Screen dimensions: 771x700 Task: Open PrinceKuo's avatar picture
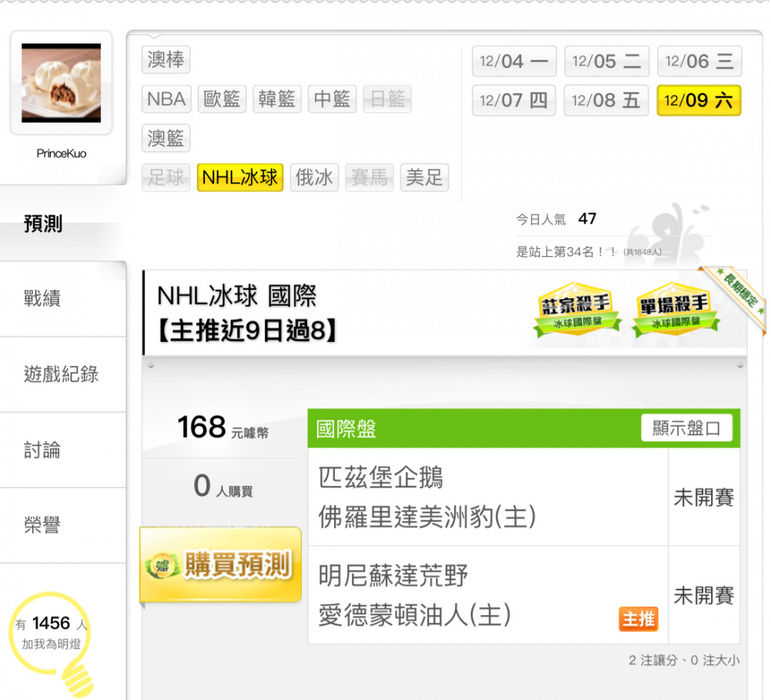click(x=61, y=83)
